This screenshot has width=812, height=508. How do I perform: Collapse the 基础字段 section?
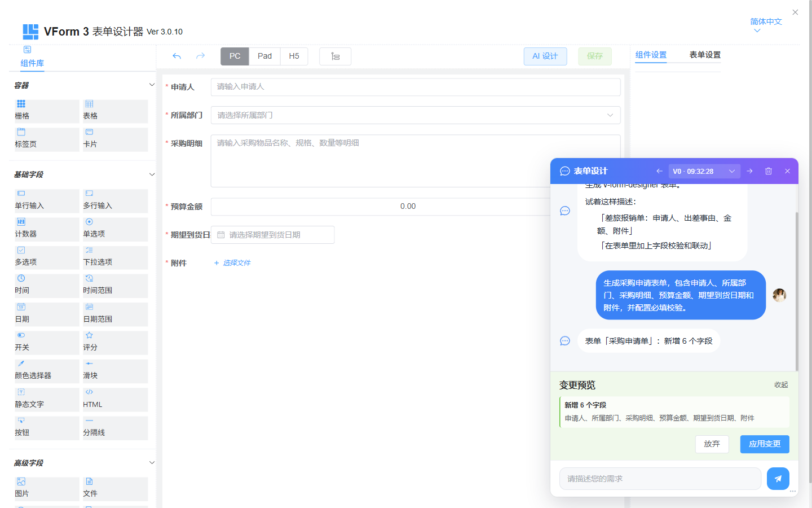click(x=152, y=174)
